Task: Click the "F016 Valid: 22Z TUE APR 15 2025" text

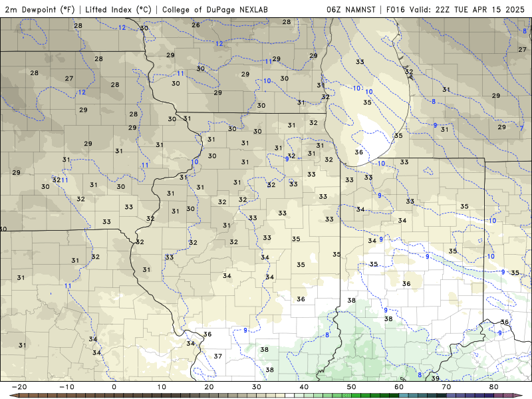Action: [456, 9]
